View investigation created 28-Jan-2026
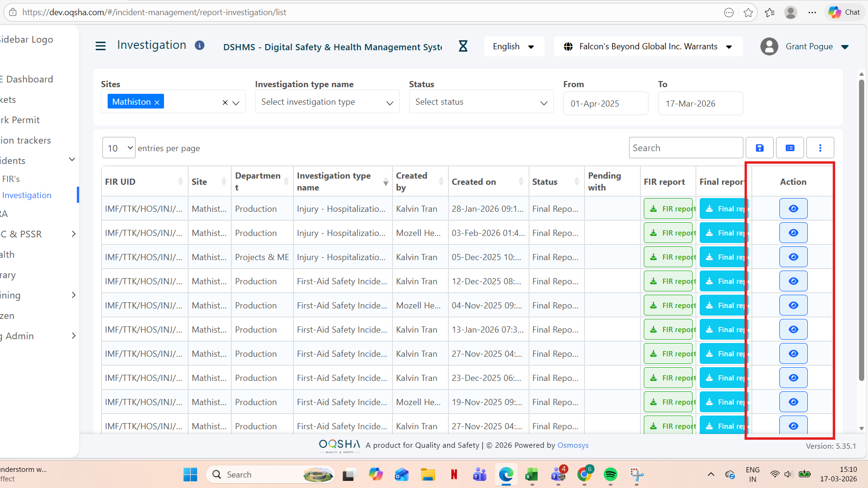 [x=793, y=208]
